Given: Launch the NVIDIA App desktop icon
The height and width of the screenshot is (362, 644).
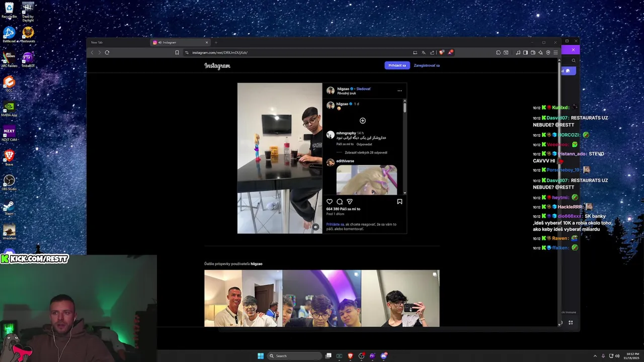Looking at the screenshot, I should click(x=9, y=108).
